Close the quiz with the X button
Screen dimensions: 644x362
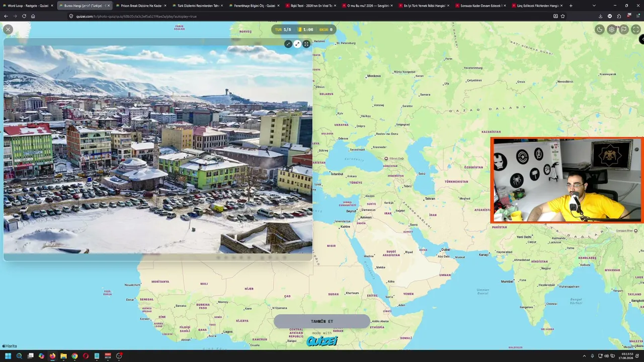8,30
